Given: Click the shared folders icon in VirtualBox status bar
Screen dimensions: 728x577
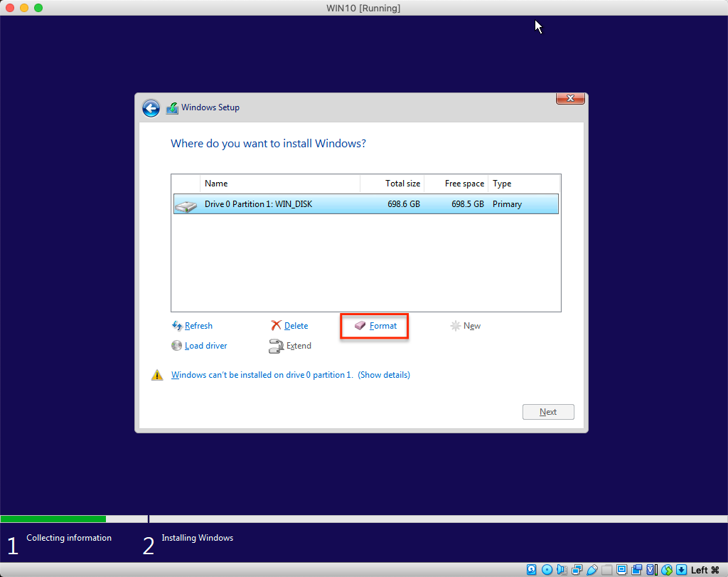Looking at the screenshot, I should pyautogui.click(x=607, y=570).
